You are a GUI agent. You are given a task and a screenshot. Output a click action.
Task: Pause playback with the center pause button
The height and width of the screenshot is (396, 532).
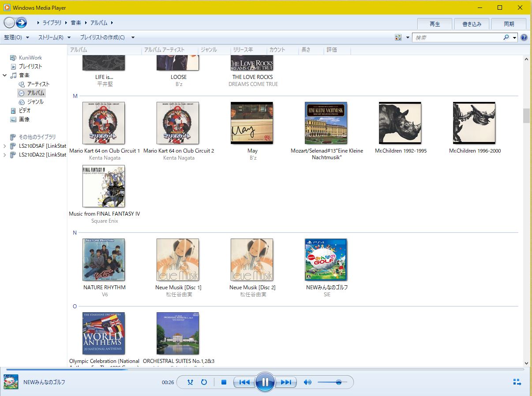(x=265, y=382)
